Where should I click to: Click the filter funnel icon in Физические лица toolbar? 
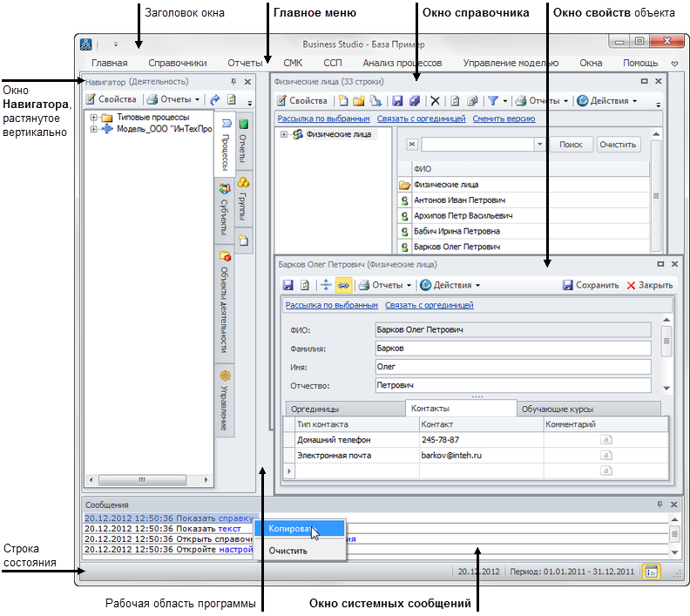(x=492, y=101)
